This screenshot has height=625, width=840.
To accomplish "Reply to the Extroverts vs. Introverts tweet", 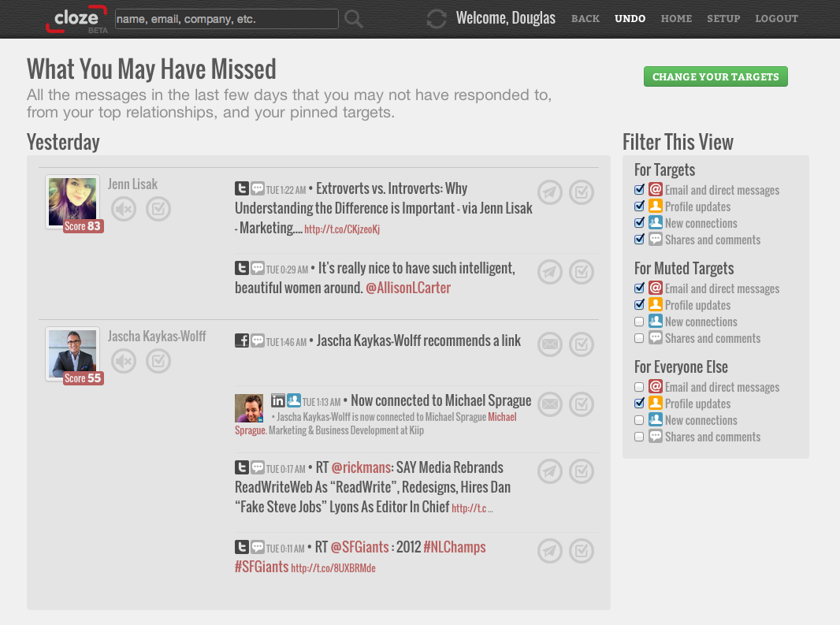I will pyautogui.click(x=550, y=192).
